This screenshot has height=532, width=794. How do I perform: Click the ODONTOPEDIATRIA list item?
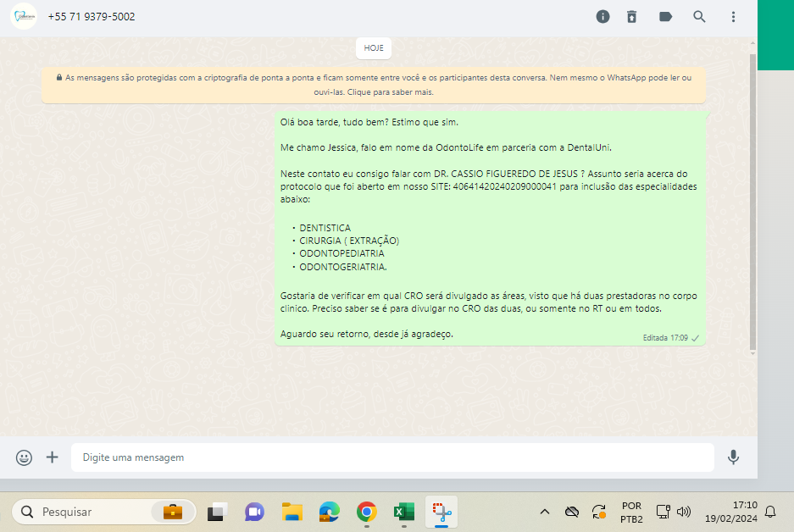click(x=341, y=253)
